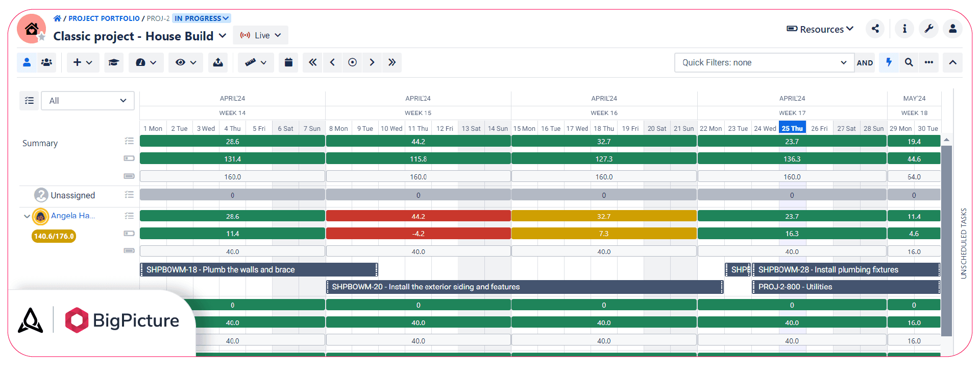Click Summary total capacity icon

click(129, 176)
